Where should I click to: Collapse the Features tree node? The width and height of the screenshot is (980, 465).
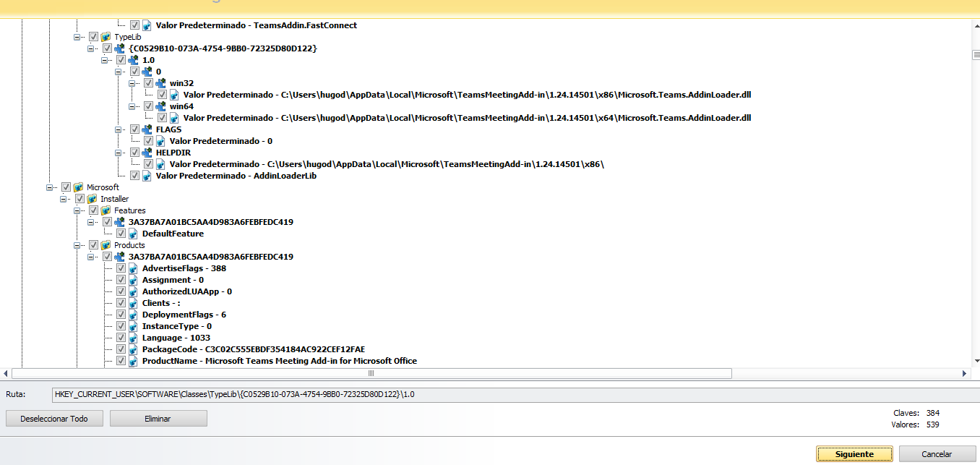77,210
